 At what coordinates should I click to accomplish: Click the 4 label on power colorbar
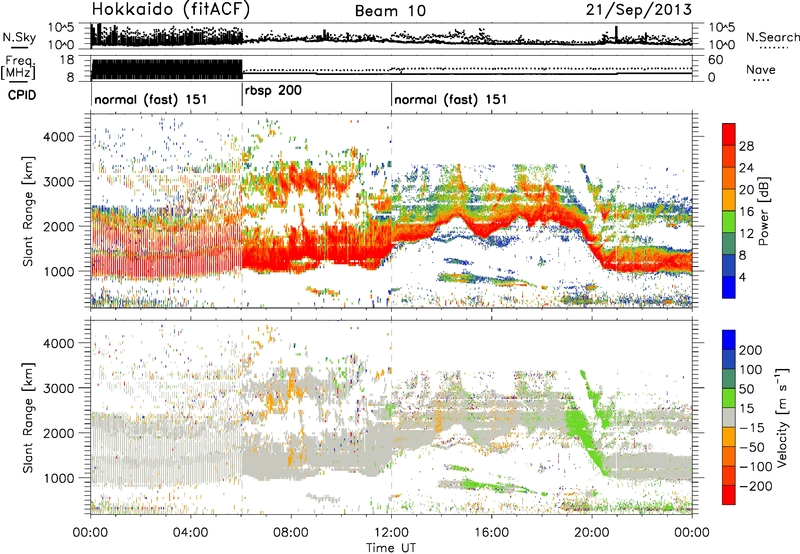pos(743,277)
